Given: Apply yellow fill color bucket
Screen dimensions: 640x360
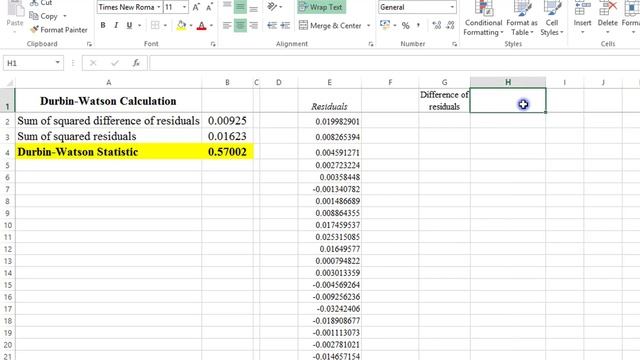Looking at the screenshot, I should [x=182, y=25].
